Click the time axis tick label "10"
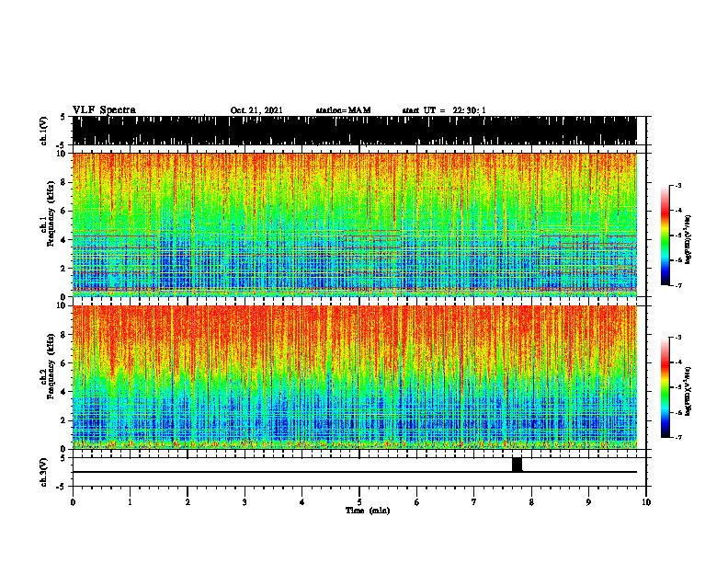728x563 pixels. [646, 502]
